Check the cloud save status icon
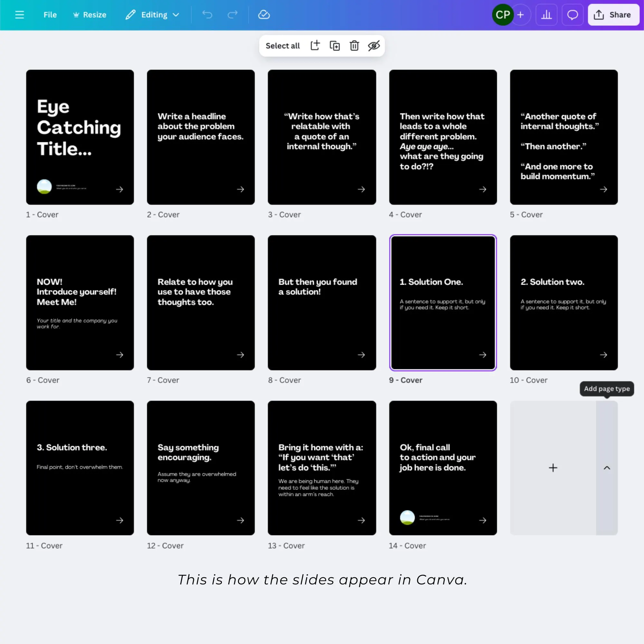 264,15
